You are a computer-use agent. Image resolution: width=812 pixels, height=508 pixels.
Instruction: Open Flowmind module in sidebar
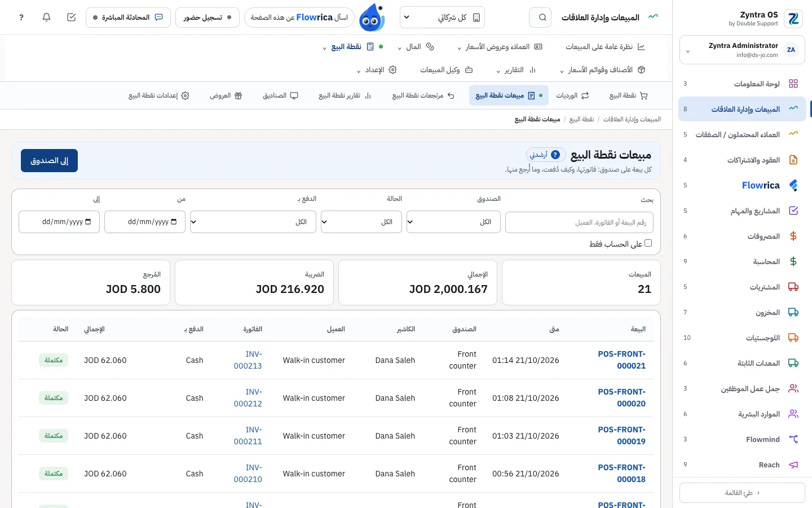pyautogui.click(x=742, y=439)
